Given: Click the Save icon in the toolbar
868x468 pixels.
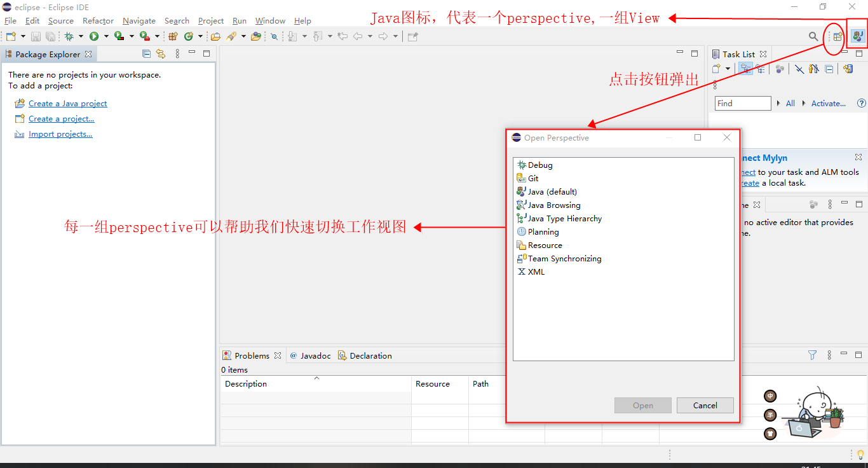Looking at the screenshot, I should (36, 36).
